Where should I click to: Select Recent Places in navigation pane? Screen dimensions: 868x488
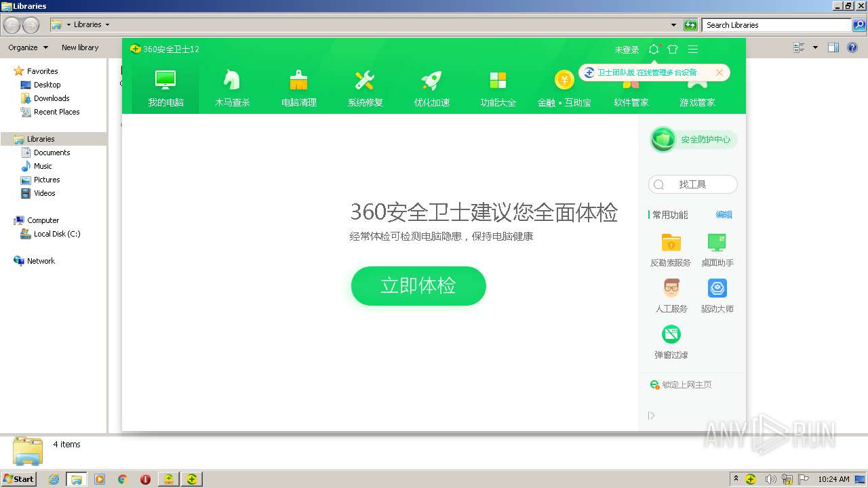(56, 112)
